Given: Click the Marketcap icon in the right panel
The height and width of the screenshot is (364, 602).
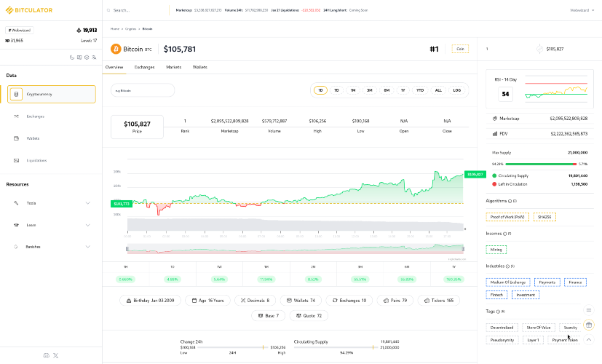Looking at the screenshot, I should point(495,119).
